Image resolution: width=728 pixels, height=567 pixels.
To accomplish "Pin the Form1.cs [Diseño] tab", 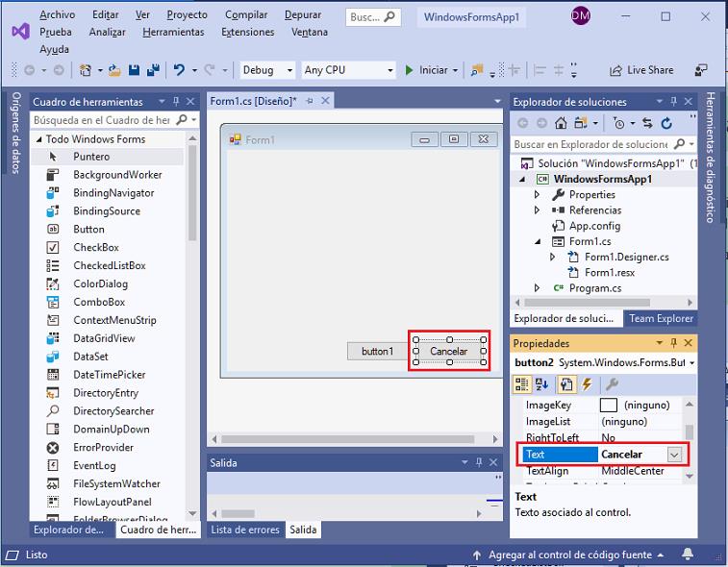I will tap(310, 101).
